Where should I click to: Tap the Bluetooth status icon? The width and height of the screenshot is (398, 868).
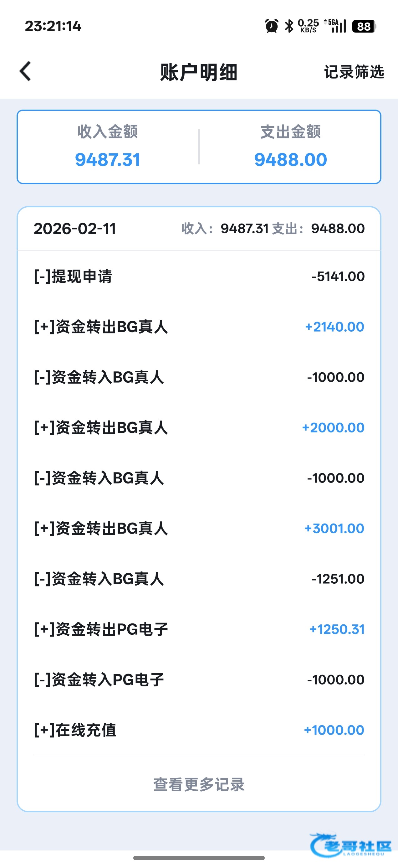(289, 26)
